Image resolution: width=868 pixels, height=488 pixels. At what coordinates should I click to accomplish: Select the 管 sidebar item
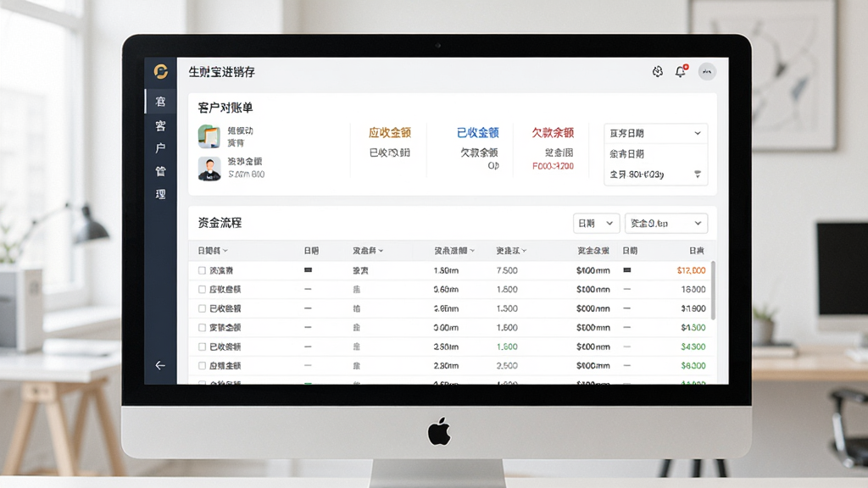tap(160, 171)
